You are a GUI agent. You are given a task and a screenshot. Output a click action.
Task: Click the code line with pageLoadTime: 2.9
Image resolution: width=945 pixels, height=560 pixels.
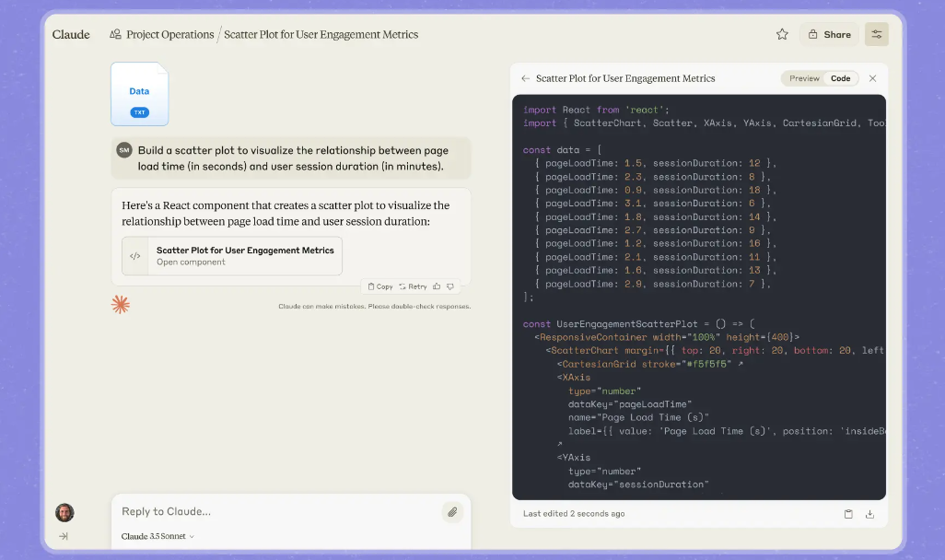pyautogui.click(x=653, y=284)
